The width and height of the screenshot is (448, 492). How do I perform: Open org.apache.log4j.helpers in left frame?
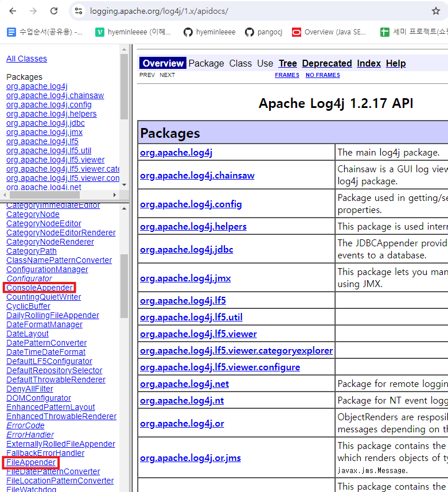click(52, 114)
